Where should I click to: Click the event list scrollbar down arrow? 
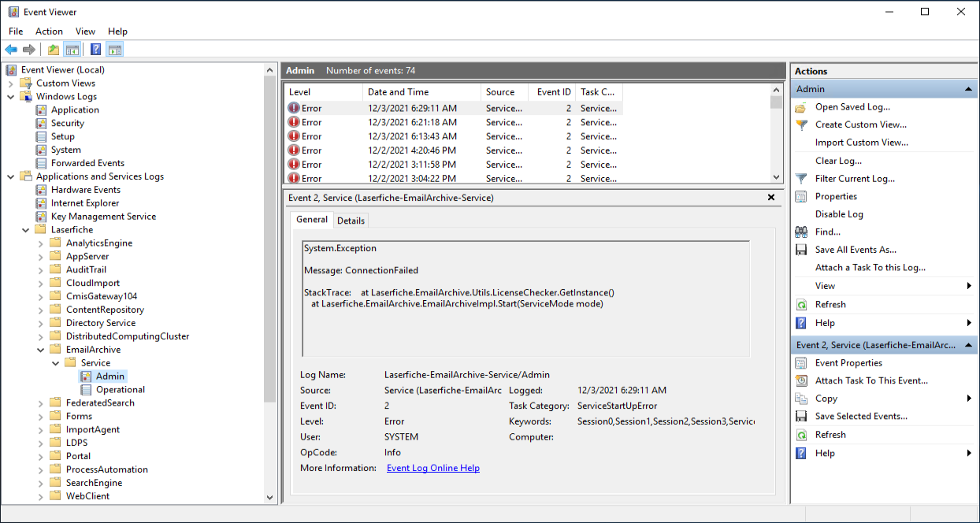[777, 178]
